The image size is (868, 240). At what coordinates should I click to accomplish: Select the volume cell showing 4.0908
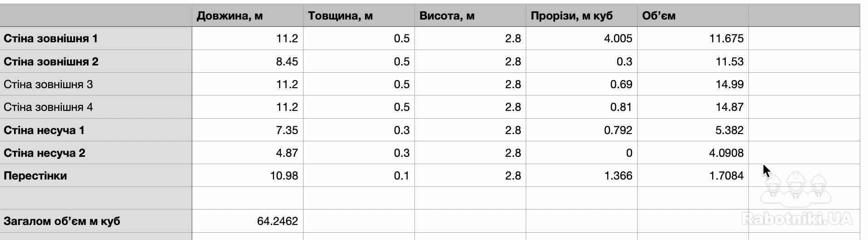(693, 153)
